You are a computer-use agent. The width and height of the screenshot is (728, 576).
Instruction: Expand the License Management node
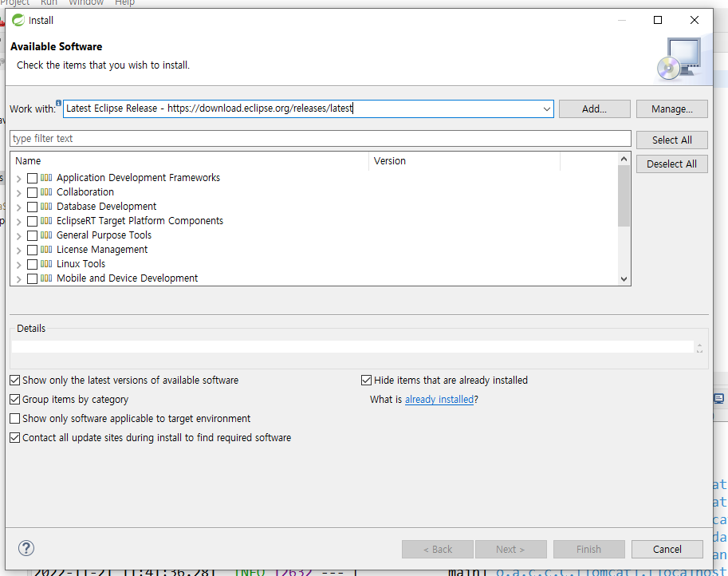pyautogui.click(x=18, y=251)
